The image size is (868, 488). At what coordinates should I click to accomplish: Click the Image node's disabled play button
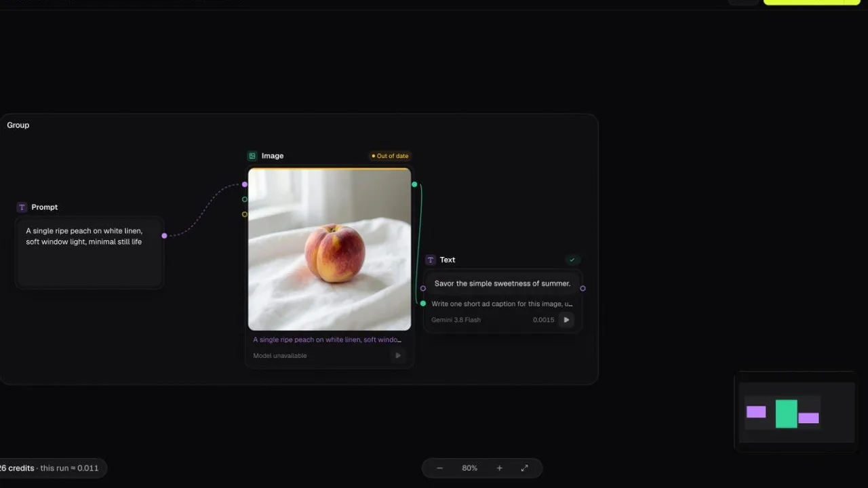click(398, 356)
